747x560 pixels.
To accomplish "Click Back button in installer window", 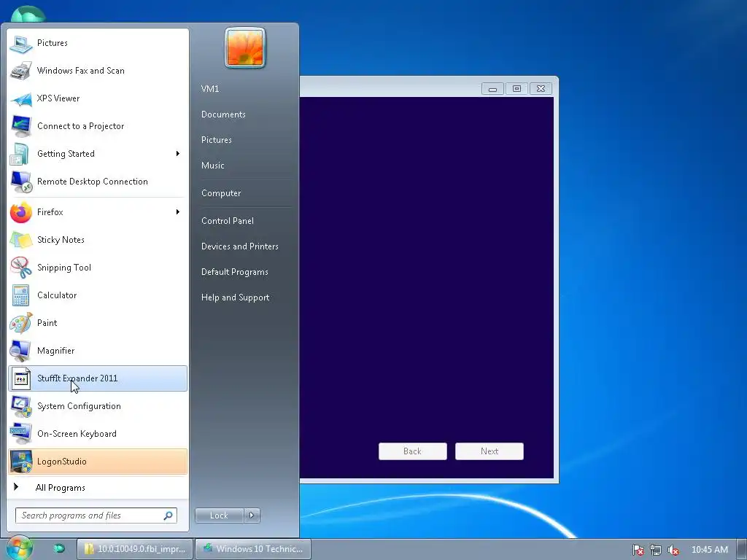I will [x=413, y=451].
